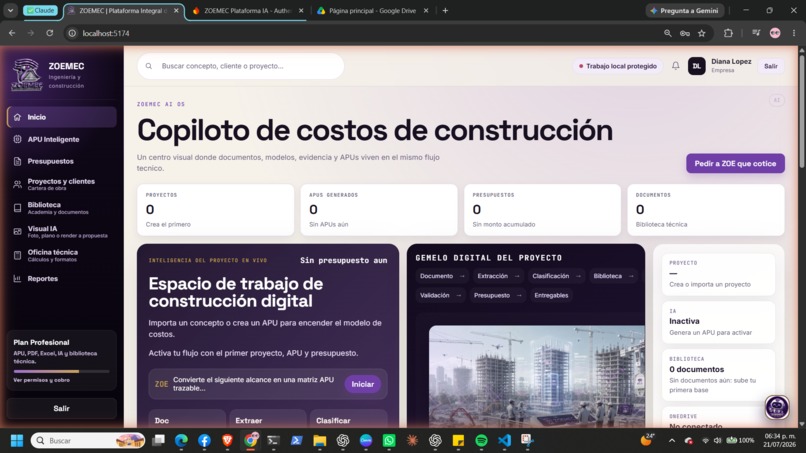The image size is (806, 453).
Task: Open Reportes section
Action: coord(62,279)
